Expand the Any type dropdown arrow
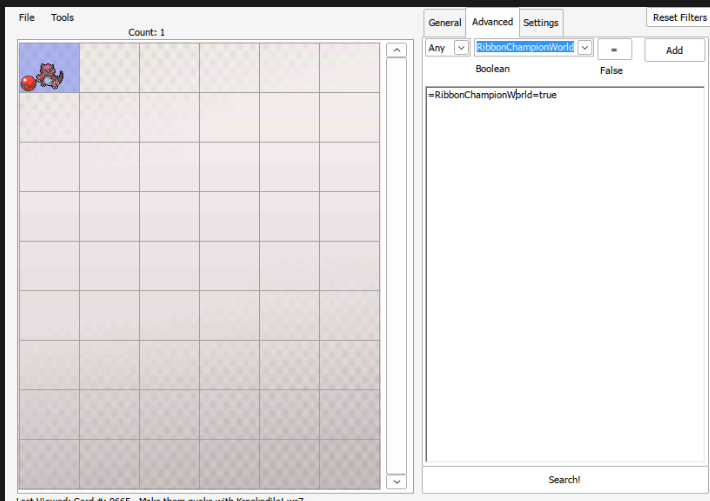The width and height of the screenshot is (710, 501). (461, 48)
